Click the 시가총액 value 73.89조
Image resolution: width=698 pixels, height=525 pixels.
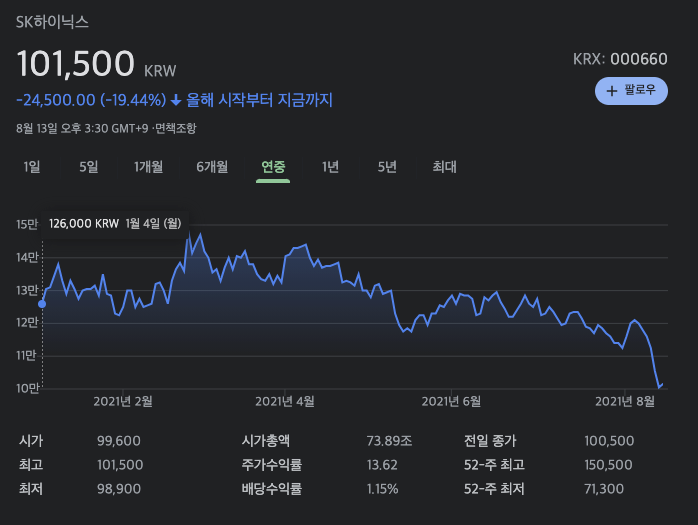coord(390,441)
